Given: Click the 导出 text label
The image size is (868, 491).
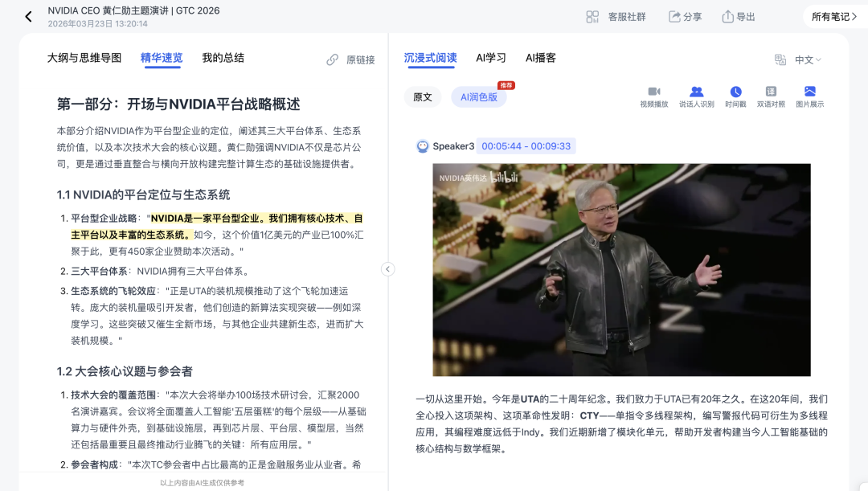Looking at the screenshot, I should click(746, 17).
